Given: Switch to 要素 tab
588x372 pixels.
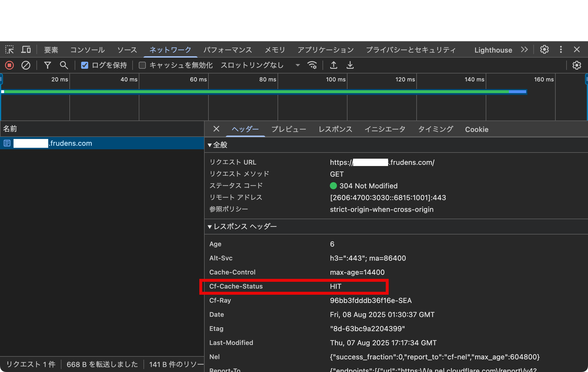Looking at the screenshot, I should pyautogui.click(x=51, y=50).
